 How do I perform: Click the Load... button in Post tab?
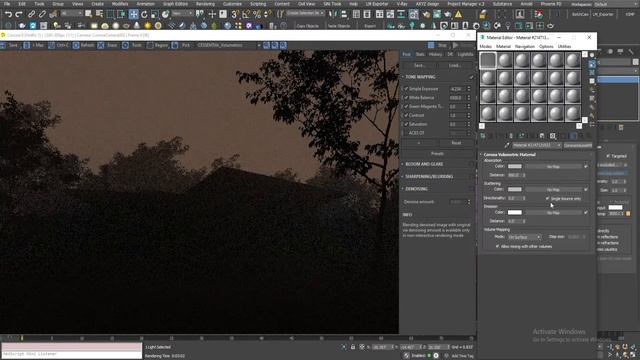tap(455, 65)
